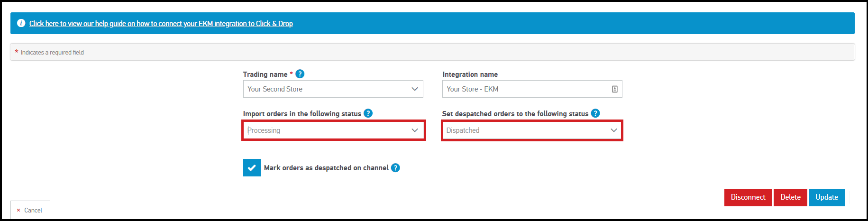Open help icon beside Trading name
The width and height of the screenshot is (868, 221).
pyautogui.click(x=300, y=74)
